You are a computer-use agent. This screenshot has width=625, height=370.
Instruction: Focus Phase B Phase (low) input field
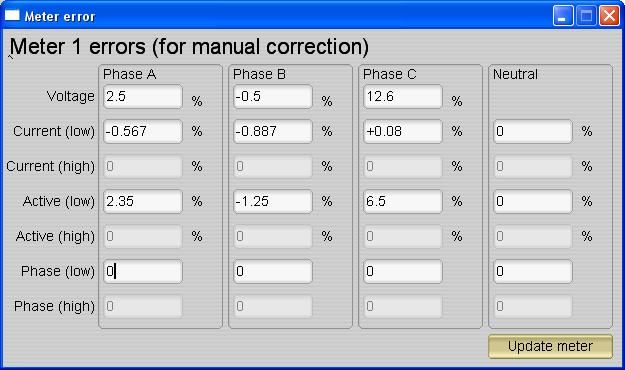coord(273,272)
